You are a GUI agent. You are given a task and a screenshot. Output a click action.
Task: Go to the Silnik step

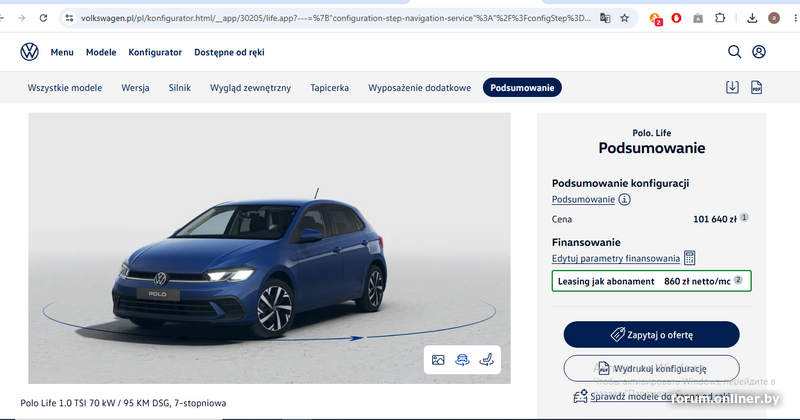pos(180,88)
